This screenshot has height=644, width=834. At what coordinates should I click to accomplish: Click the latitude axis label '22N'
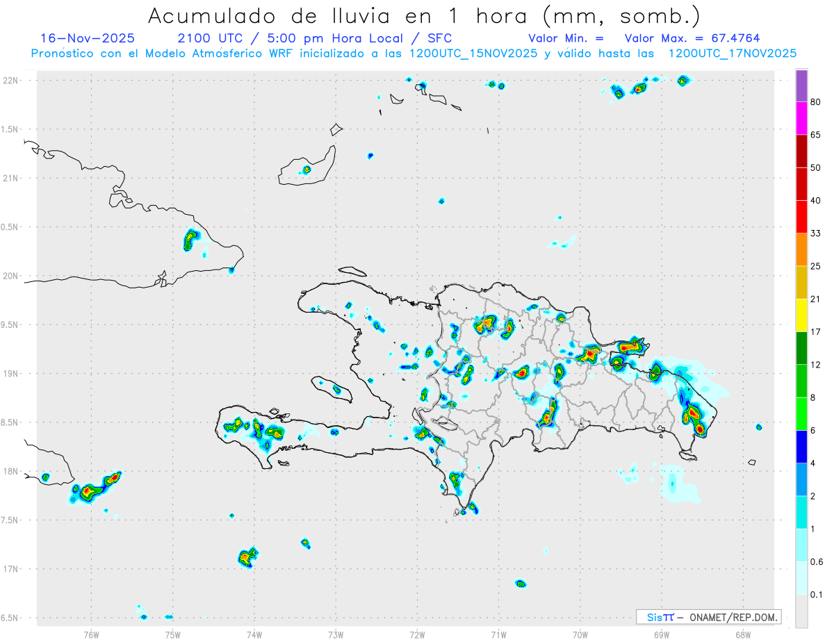pos(10,80)
